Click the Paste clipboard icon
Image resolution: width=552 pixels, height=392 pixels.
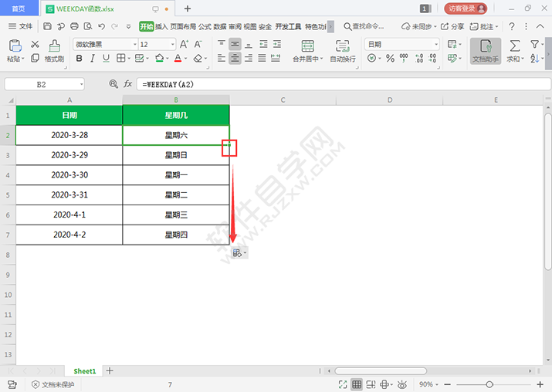pos(15,46)
